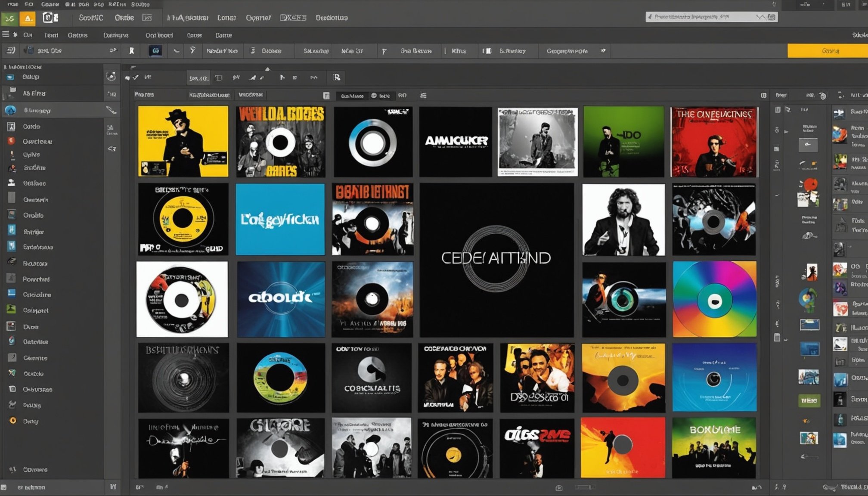This screenshot has height=496, width=868.
Task: Click the green icon in top-left toolbar
Action: click(x=9, y=18)
